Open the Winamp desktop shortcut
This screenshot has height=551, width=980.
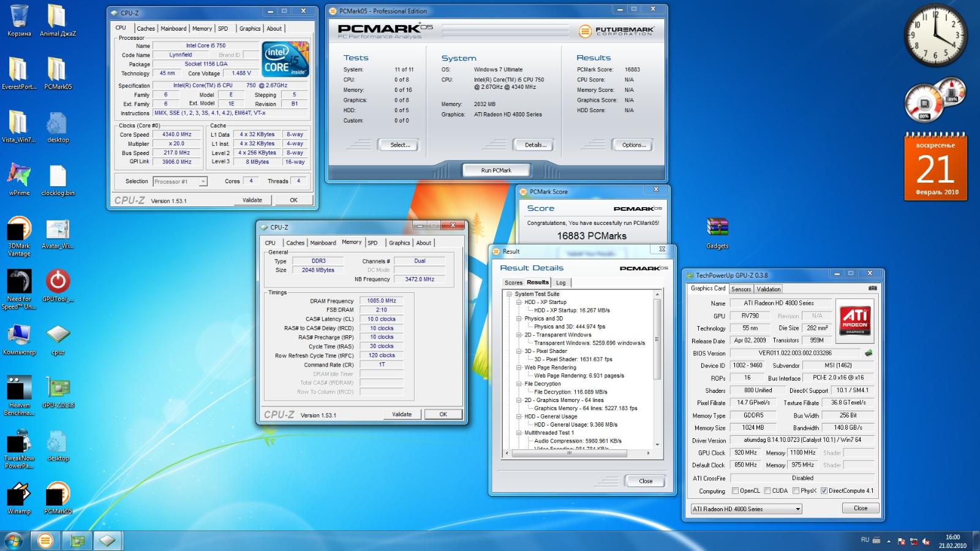pyautogui.click(x=19, y=498)
